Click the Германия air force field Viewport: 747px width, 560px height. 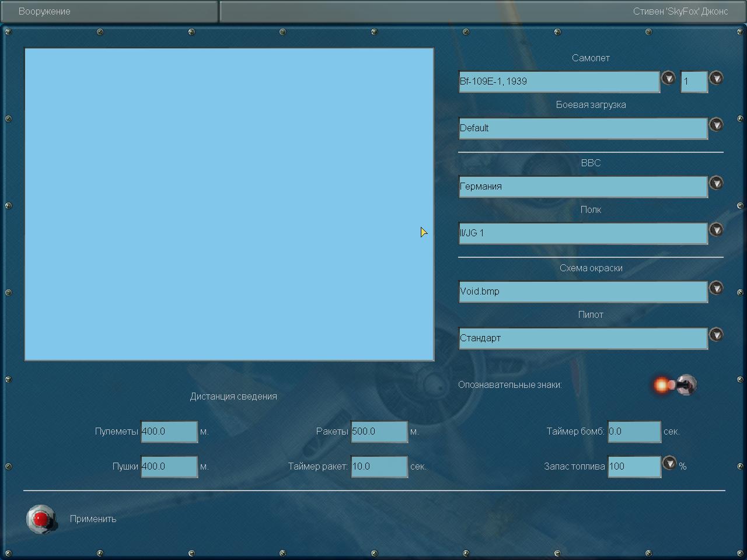[x=583, y=187]
